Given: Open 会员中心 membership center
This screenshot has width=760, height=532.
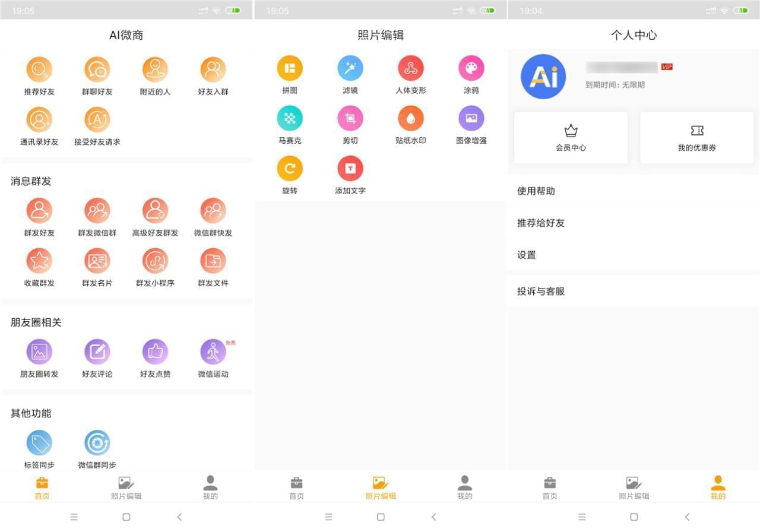Looking at the screenshot, I should [571, 138].
